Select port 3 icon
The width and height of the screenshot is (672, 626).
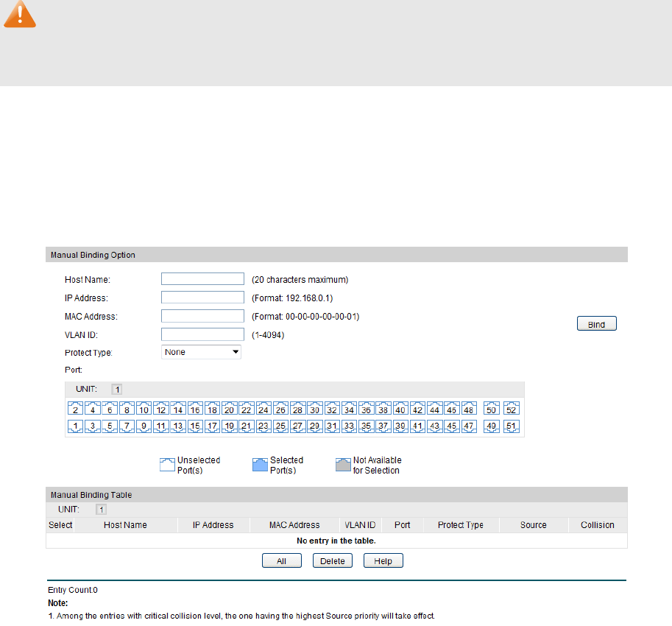[93, 426]
